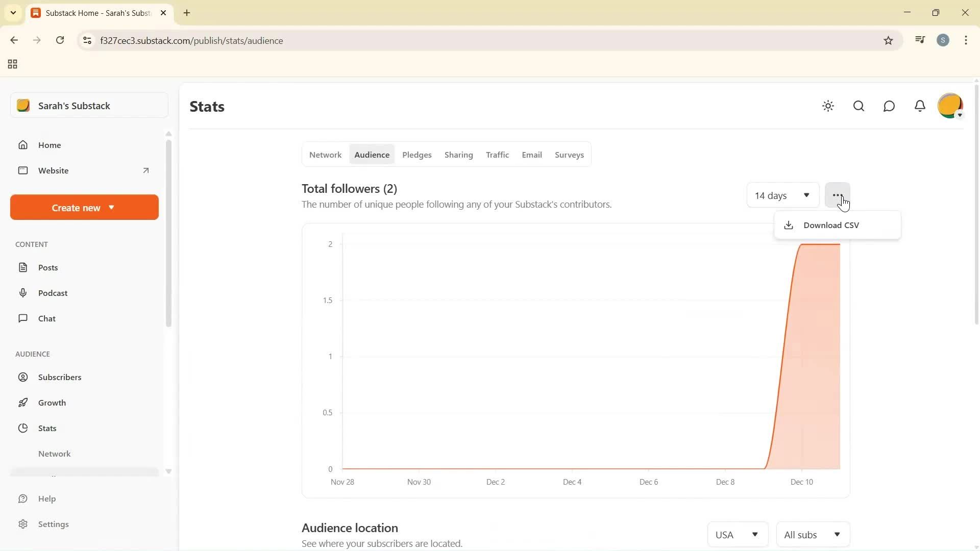Change USA in audience location dropdown

coord(737,534)
